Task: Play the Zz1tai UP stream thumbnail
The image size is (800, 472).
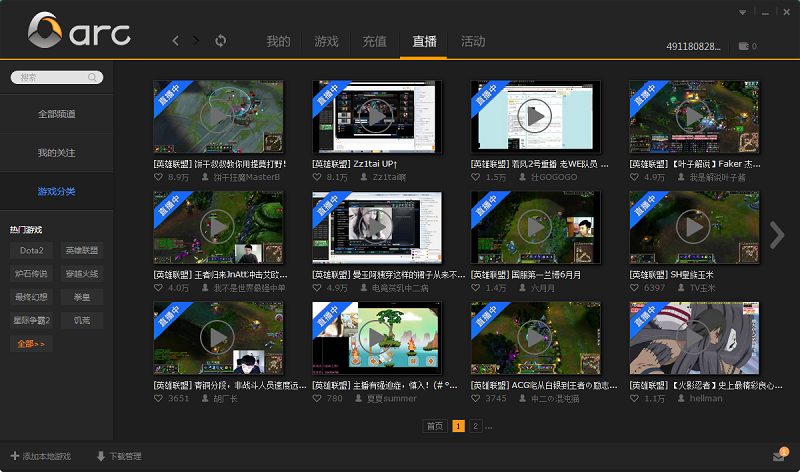Action: click(377, 116)
